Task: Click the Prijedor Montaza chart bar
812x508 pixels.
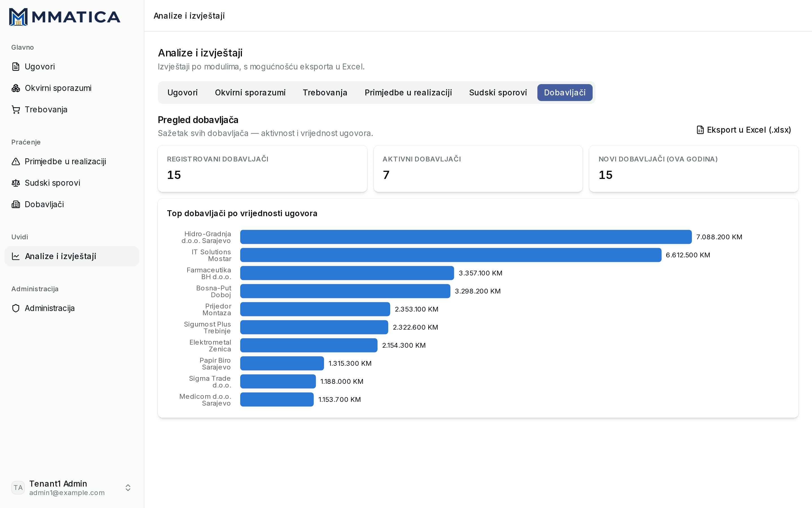Action: click(315, 309)
